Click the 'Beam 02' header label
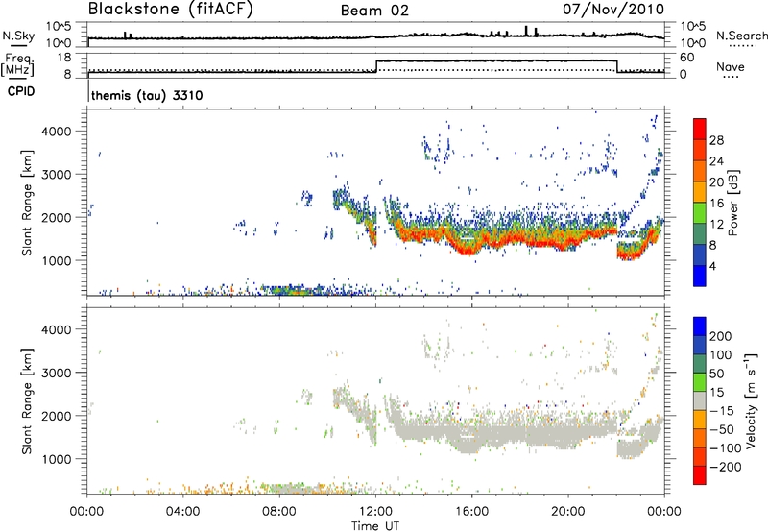The width and height of the screenshot is (768, 532). 374,11
